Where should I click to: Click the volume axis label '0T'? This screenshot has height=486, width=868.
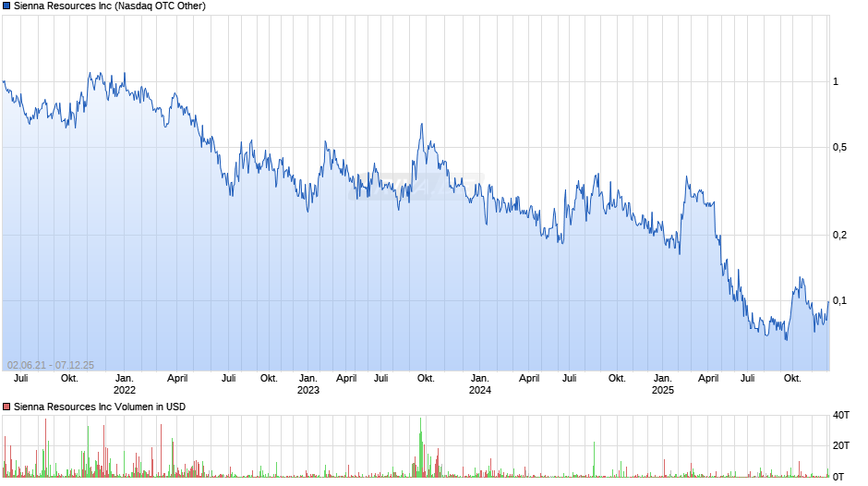pyautogui.click(x=838, y=477)
